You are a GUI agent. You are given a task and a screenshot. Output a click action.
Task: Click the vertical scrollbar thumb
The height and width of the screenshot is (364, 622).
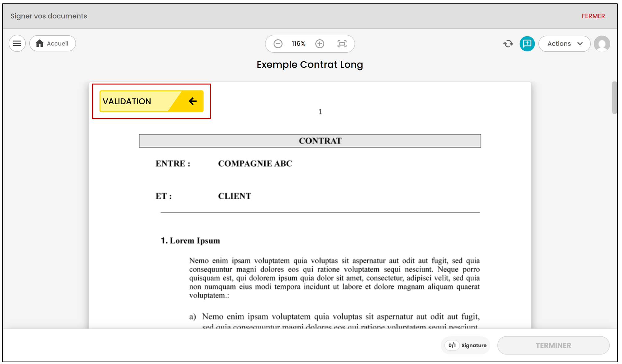point(614,98)
